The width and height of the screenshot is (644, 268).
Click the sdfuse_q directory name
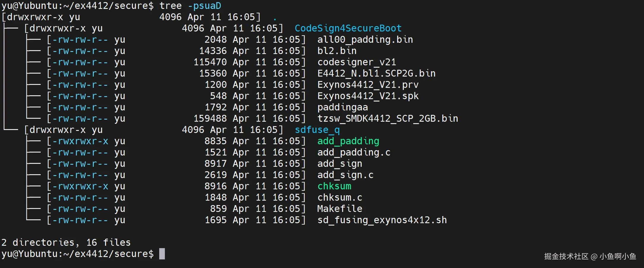(x=317, y=130)
